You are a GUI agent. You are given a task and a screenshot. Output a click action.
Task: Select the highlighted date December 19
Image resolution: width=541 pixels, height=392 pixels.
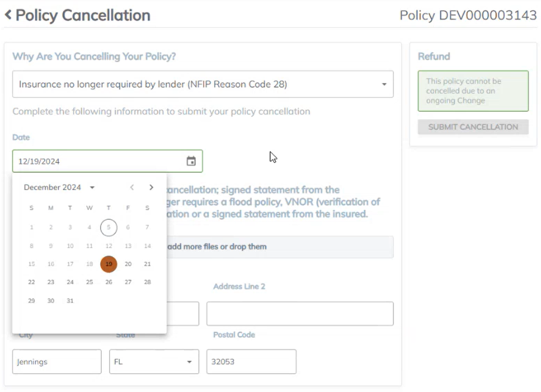(x=109, y=264)
